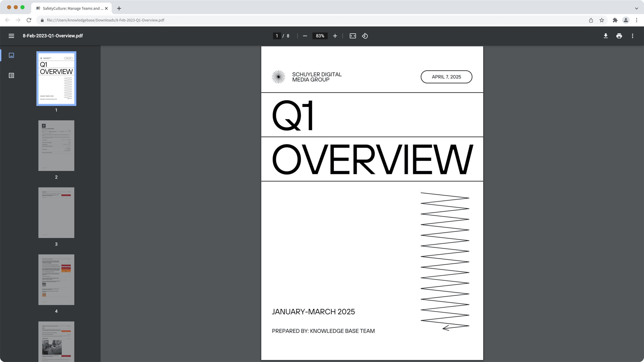Screen dimensions: 644x362
Task: Show the document outline view
Action: [x=11, y=75]
